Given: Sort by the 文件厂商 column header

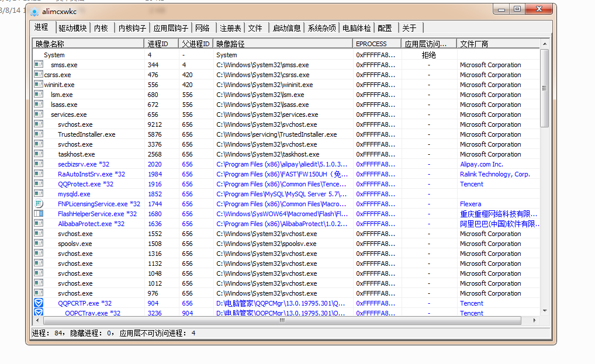Looking at the screenshot, I should coord(499,44).
